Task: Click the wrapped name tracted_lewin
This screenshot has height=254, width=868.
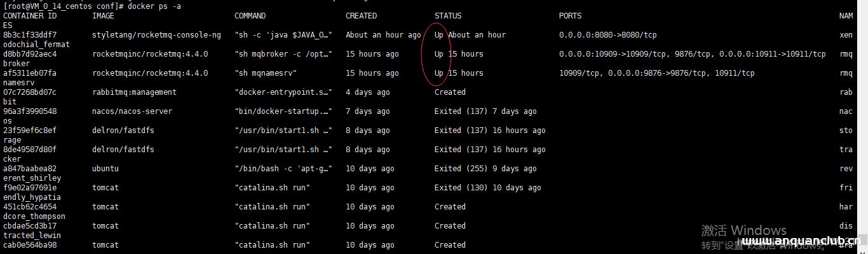Action: (32, 236)
